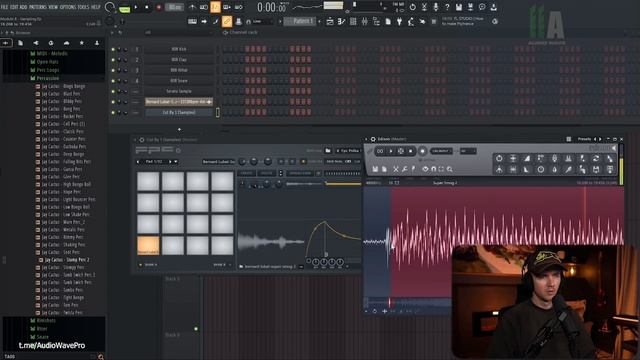This screenshot has width=640, height=360.
Task: Select the browser star favorites tab icon
Action: (x=82, y=43)
